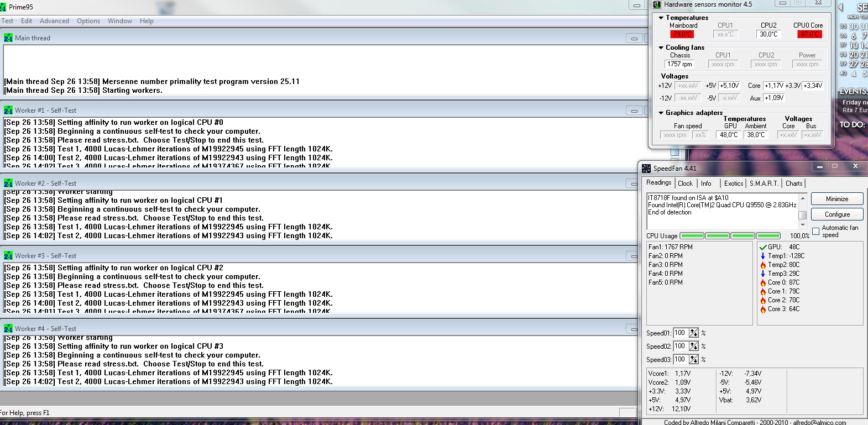This screenshot has width=868, height=425.
Task: Click the flame icon beside Core 2
Action: tap(763, 300)
